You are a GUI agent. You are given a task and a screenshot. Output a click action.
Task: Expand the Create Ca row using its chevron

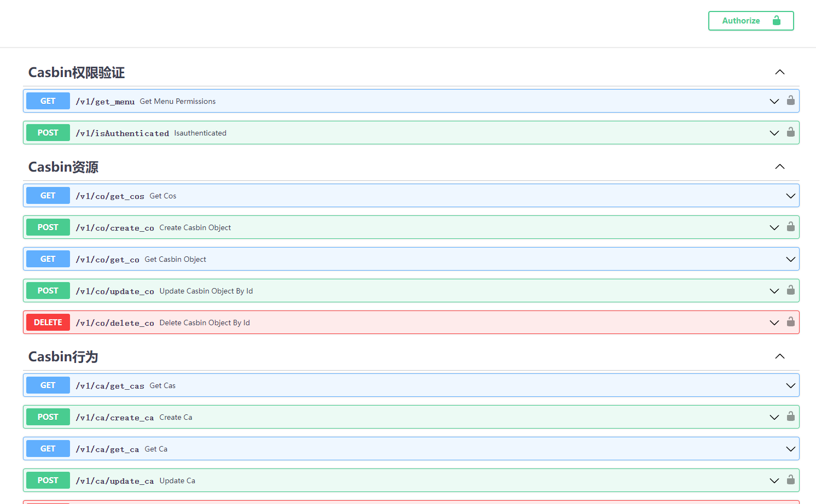tap(774, 417)
